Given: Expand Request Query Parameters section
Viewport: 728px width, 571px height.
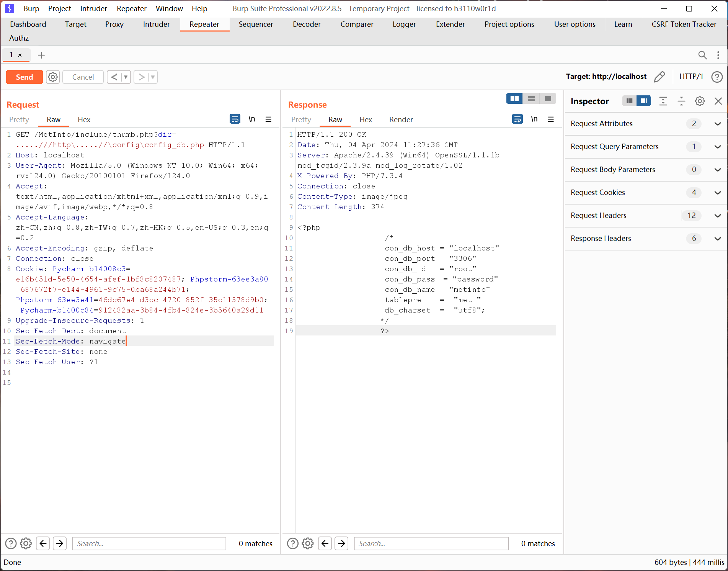Looking at the screenshot, I should pos(646,147).
